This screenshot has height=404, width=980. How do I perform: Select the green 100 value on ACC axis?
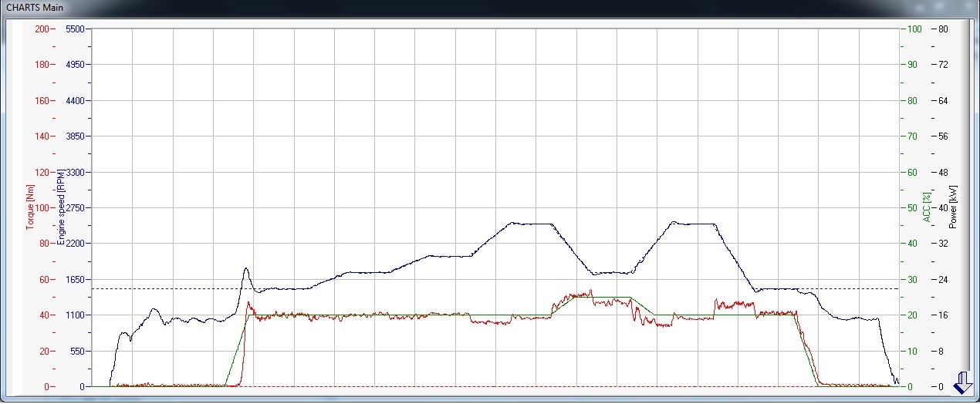914,29
